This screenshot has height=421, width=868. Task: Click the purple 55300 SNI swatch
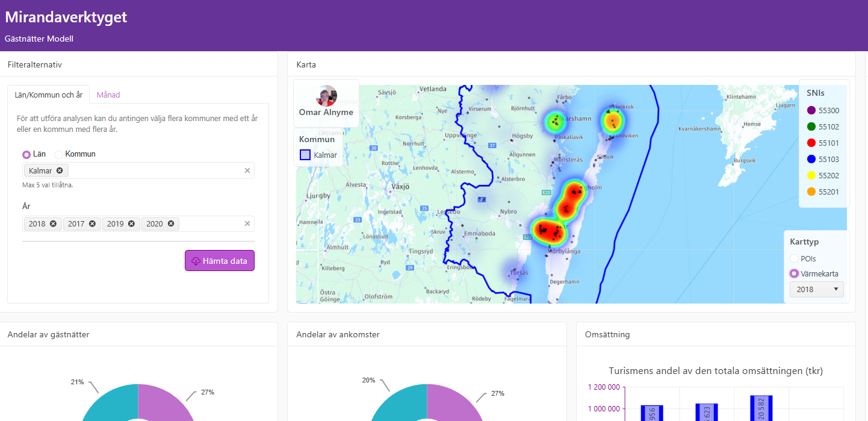(x=811, y=110)
